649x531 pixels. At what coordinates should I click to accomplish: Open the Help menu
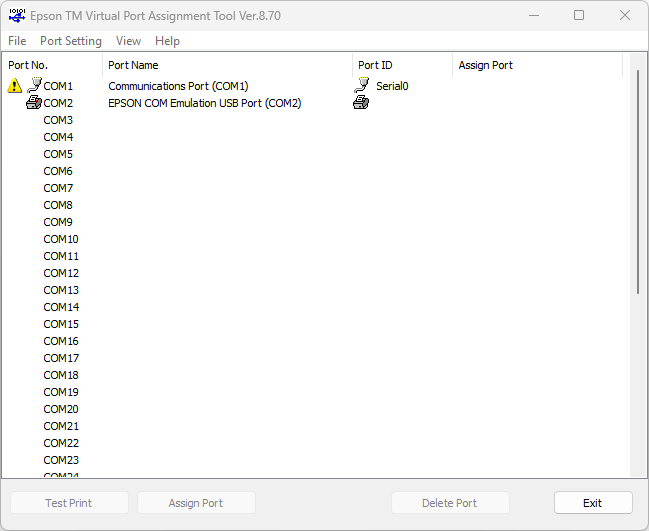click(x=167, y=41)
